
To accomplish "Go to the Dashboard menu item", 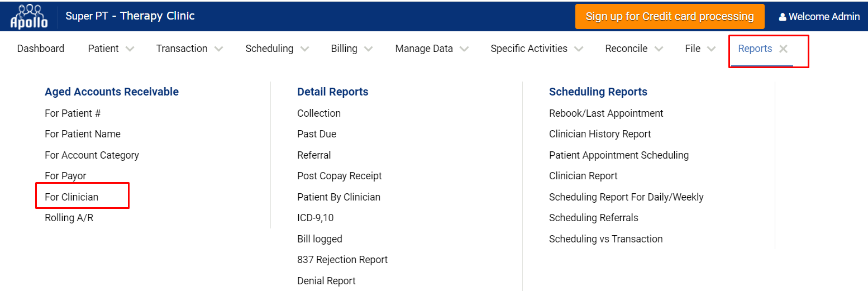I will pos(41,49).
